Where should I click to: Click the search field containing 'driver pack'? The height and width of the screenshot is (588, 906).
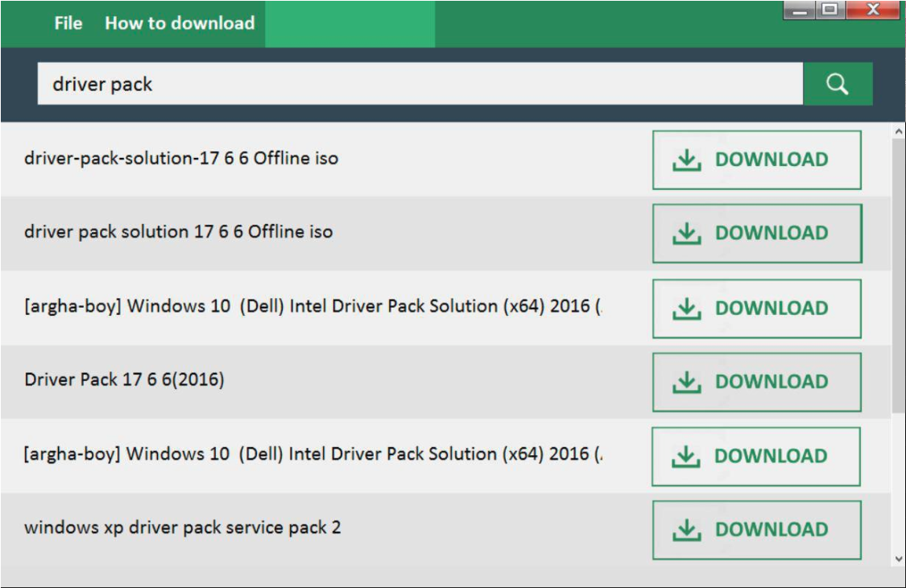coord(420,84)
